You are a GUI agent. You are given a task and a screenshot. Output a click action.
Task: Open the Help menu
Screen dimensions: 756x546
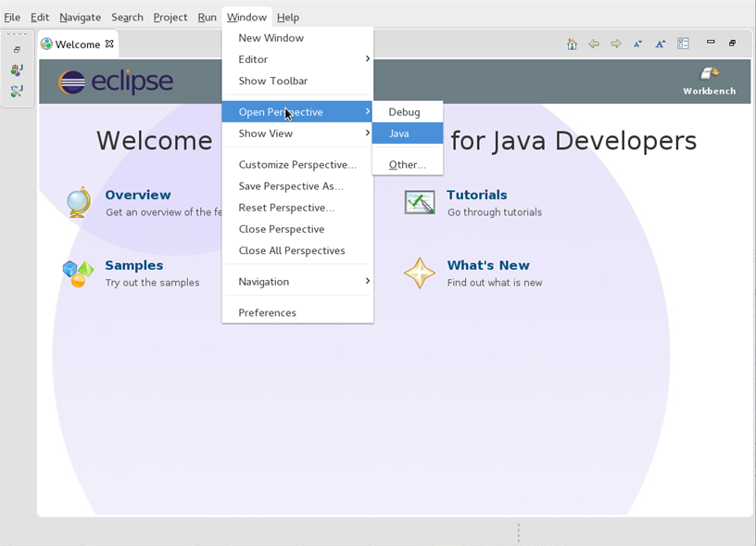click(x=288, y=18)
